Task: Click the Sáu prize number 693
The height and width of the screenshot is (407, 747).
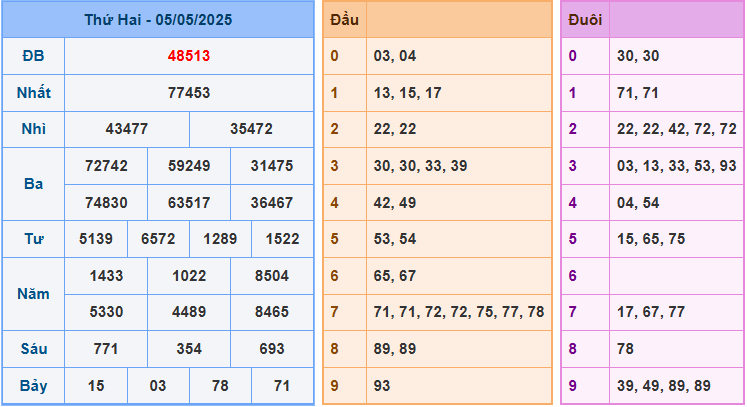Action: coord(272,349)
